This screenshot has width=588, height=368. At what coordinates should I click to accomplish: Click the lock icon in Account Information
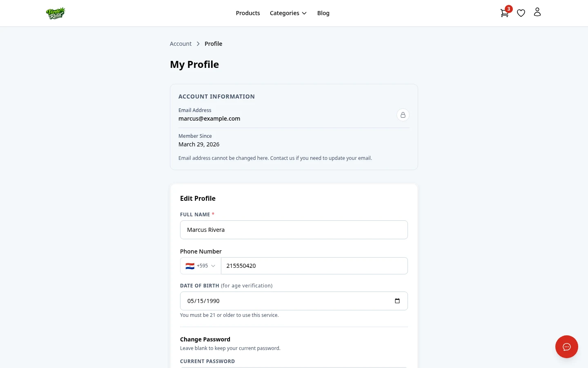tap(403, 115)
